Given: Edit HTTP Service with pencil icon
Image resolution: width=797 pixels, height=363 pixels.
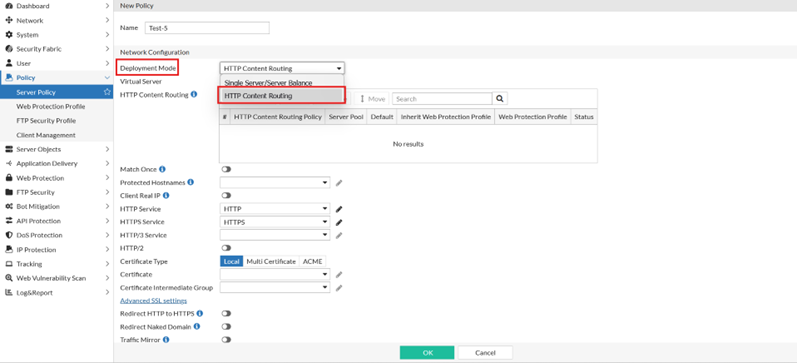Looking at the screenshot, I should 339,209.
